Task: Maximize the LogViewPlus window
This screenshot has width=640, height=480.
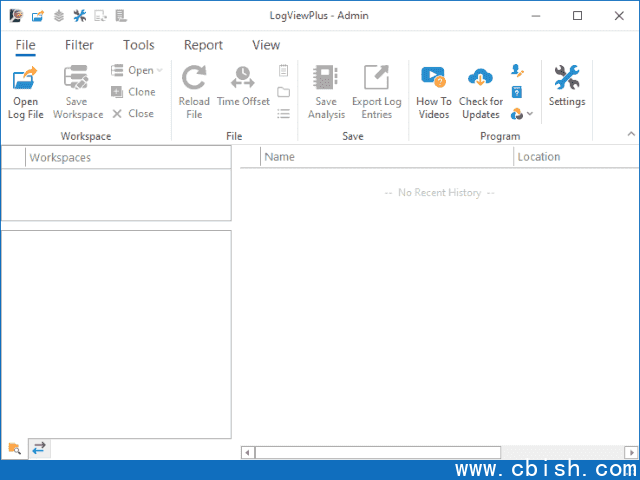Action: pyautogui.click(x=577, y=16)
